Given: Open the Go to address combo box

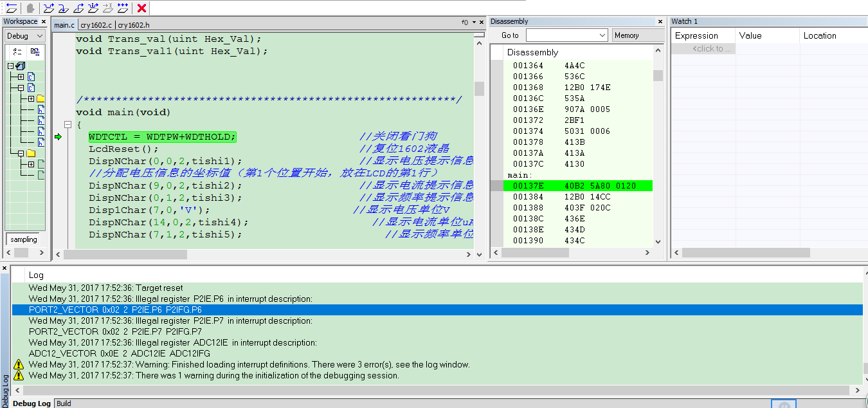Looking at the screenshot, I should tap(567, 35).
